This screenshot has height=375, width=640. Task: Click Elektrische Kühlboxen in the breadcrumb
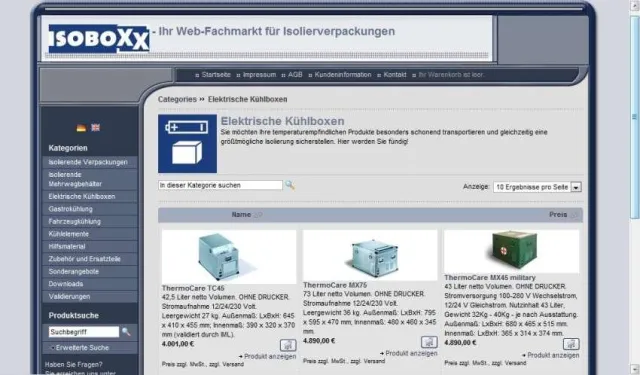(x=247, y=100)
